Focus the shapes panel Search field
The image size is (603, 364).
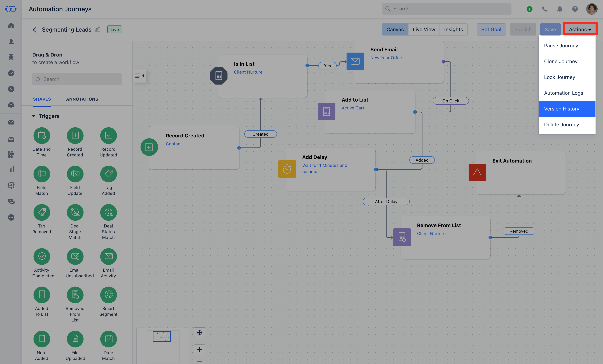[x=77, y=79]
